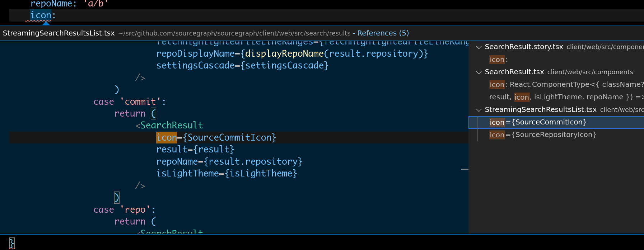The width and height of the screenshot is (644, 250).
Task: Click the highlighted icon prop in peek editor
Action: (167, 137)
